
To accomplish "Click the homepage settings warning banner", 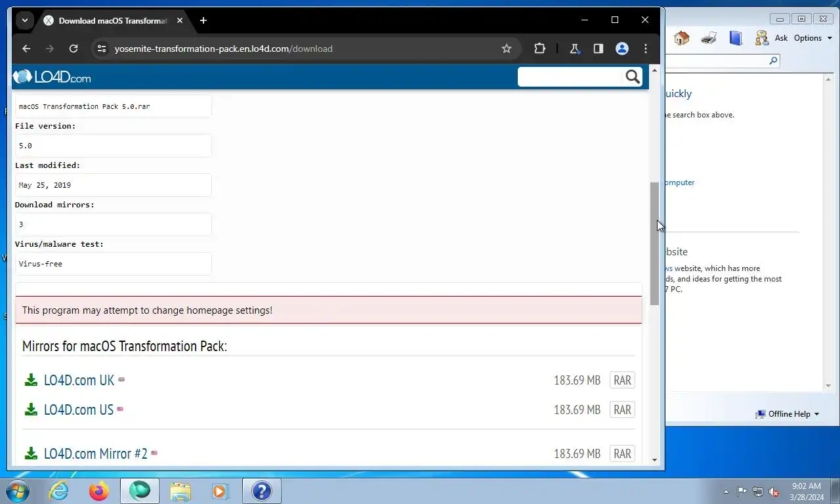I will 329,310.
